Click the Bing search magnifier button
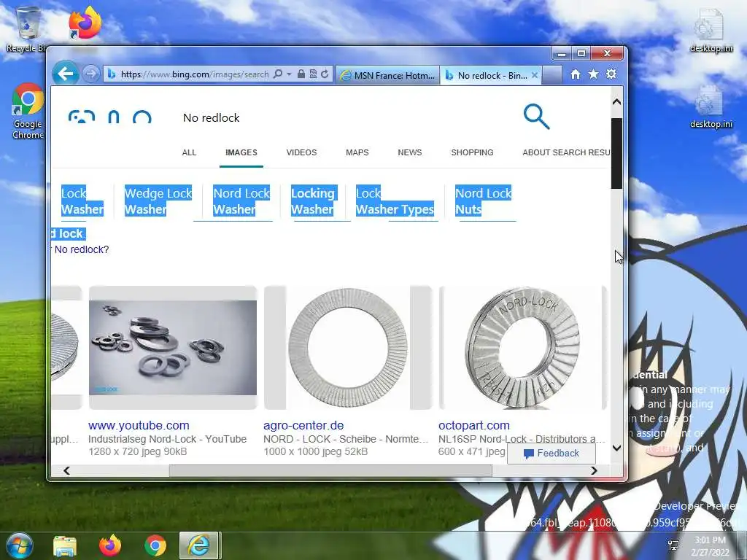The image size is (747, 560). coord(536,117)
